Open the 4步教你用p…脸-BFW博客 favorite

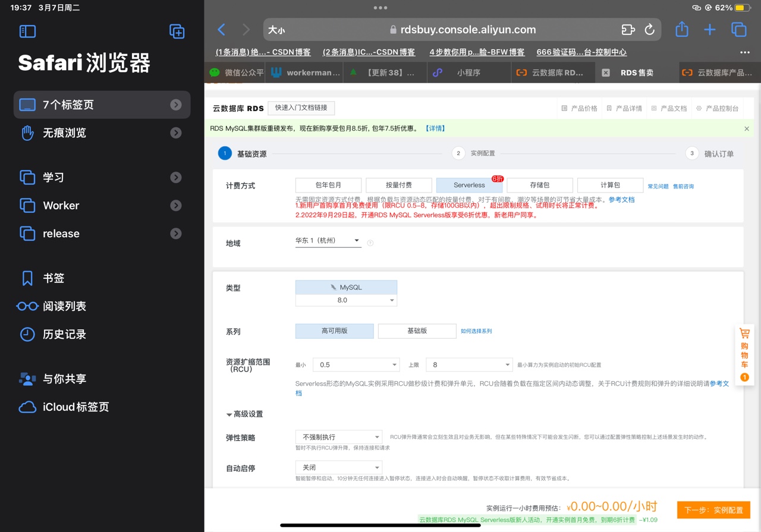477,52
